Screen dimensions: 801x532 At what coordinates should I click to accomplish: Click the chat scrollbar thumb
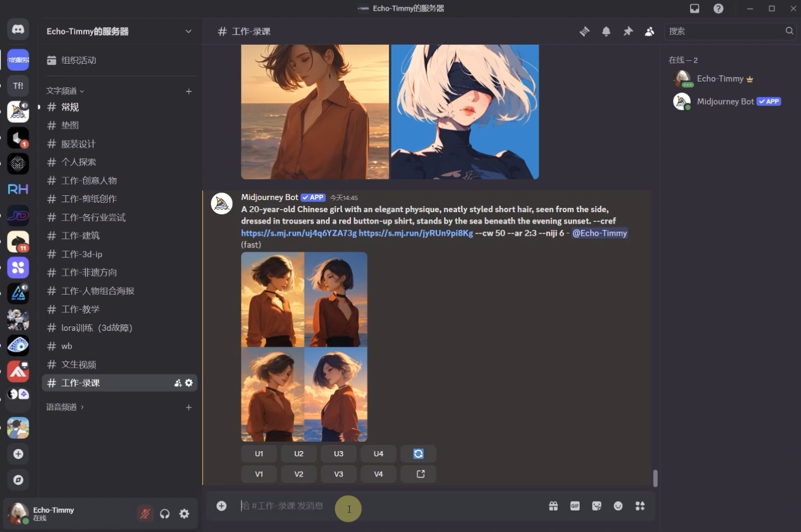click(655, 478)
